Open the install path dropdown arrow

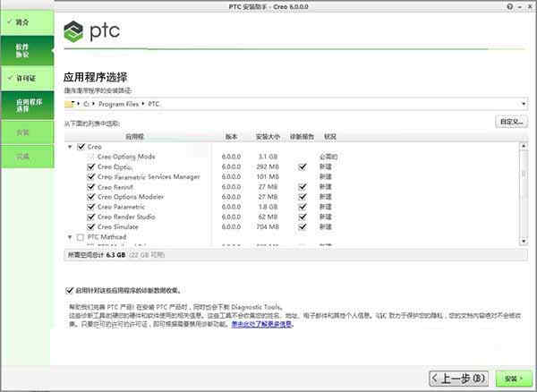pos(522,104)
